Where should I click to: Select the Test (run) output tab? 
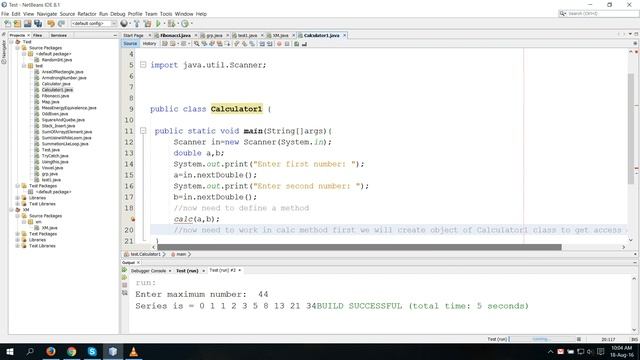tap(187, 271)
